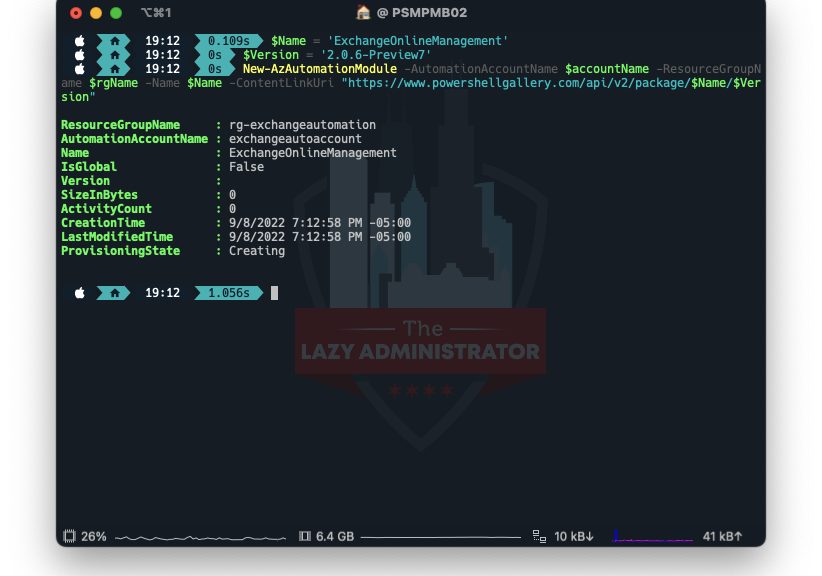Click the 'ExchangeOnlineManagement' string in the $Name command
822x576 pixels.
click(418, 41)
